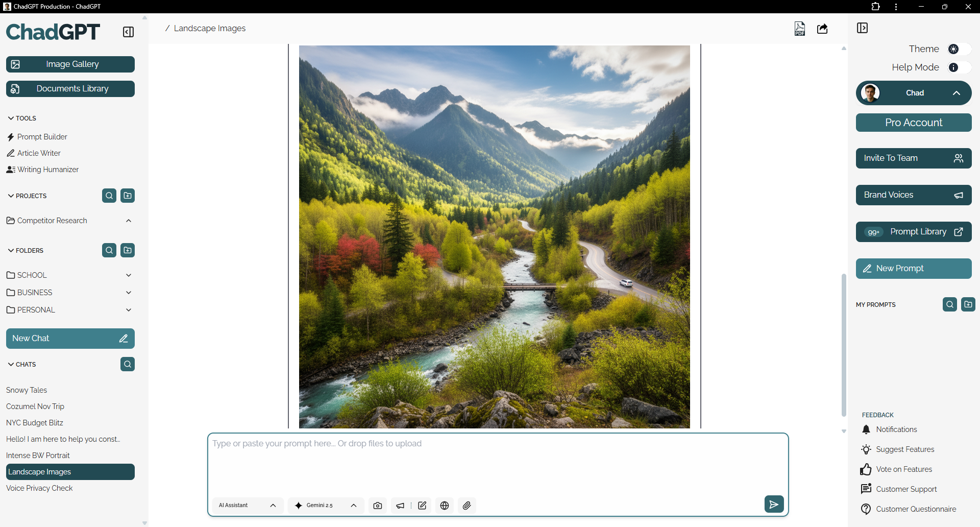This screenshot has width=980, height=527.
Task: Enable Help Mode
Action: 959,67
